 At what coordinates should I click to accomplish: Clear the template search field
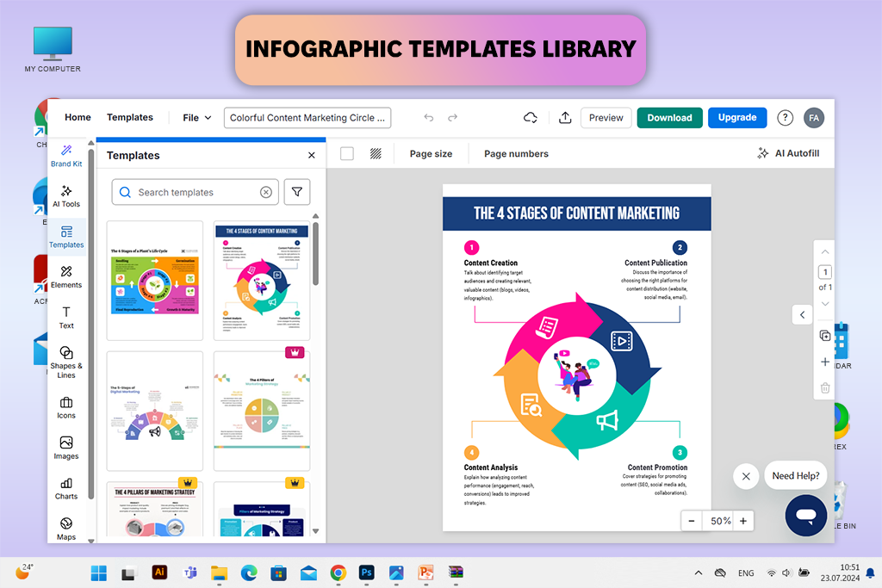coord(266,192)
